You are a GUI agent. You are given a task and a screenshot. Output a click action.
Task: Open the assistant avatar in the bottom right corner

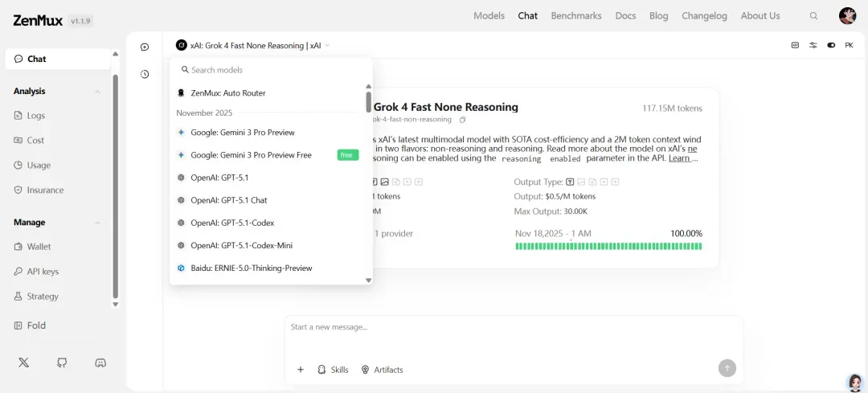855,382
